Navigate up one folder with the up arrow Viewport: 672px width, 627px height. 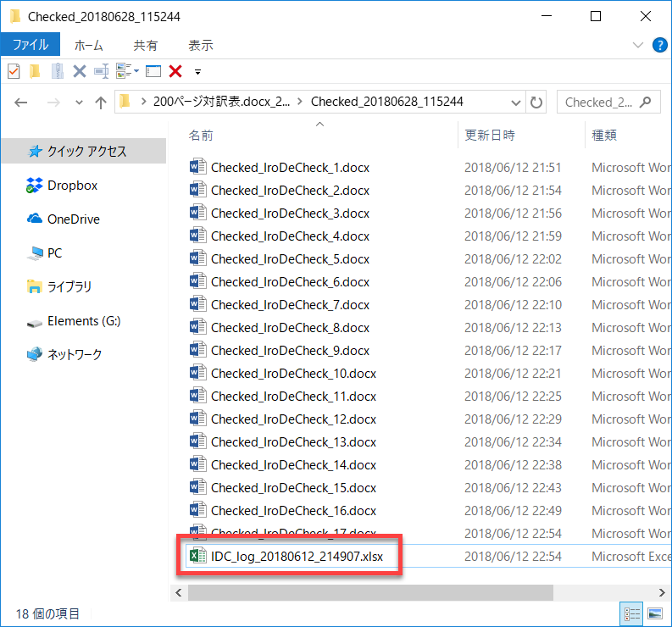101,103
